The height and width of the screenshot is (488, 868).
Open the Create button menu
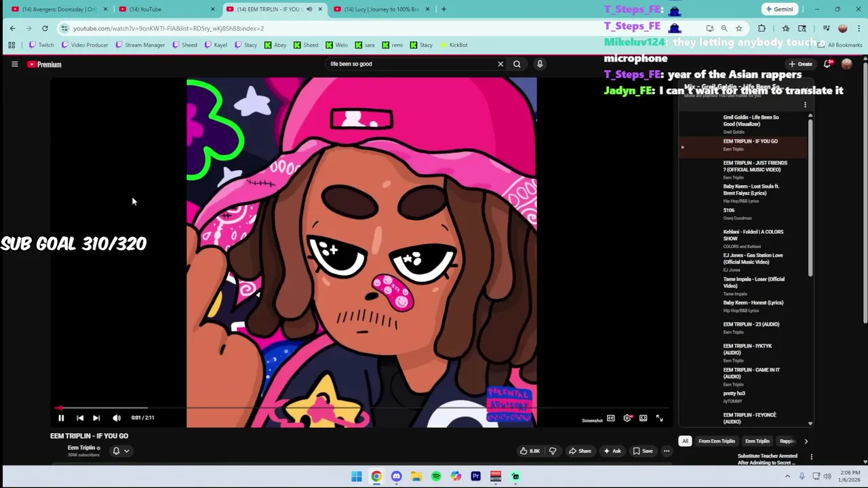pyautogui.click(x=800, y=64)
